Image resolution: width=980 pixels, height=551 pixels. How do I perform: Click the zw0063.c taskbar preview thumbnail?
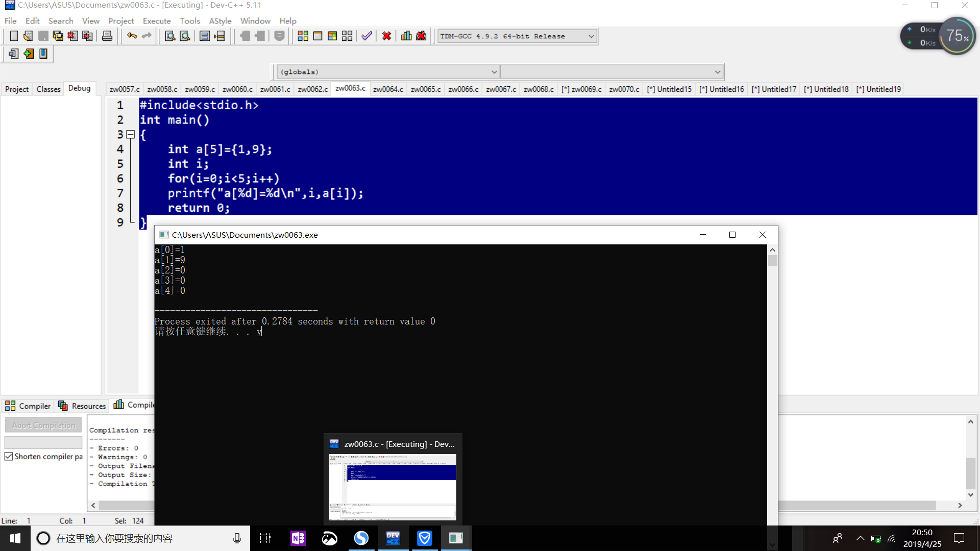click(x=393, y=487)
